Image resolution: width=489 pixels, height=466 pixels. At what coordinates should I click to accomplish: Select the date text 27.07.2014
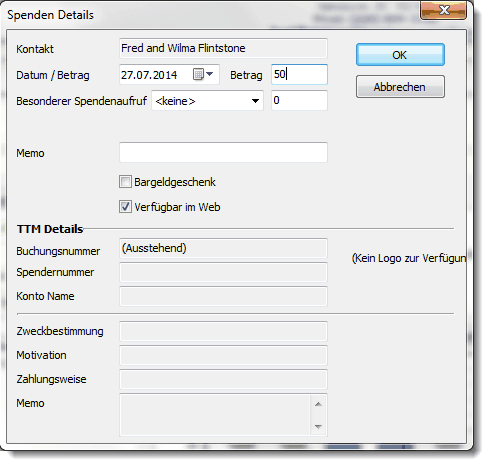coord(149,75)
